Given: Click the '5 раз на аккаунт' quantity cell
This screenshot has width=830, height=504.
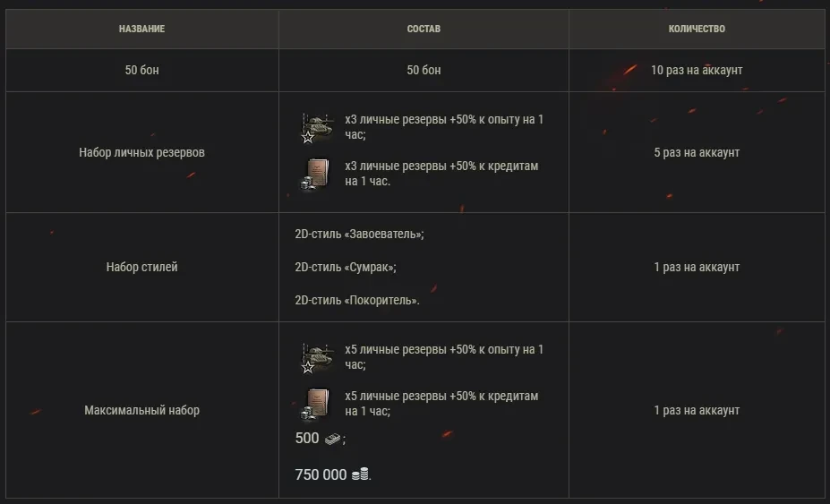Looking at the screenshot, I should [697, 152].
